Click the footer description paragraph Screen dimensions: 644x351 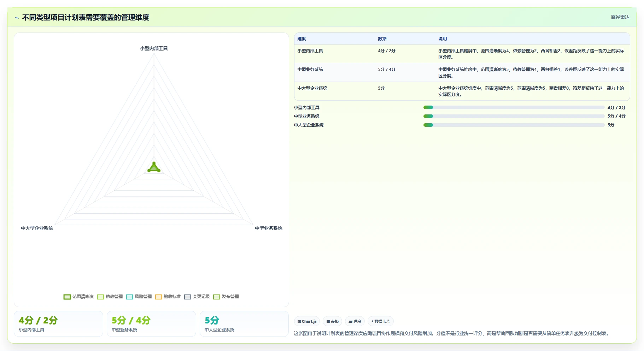pyautogui.click(x=452, y=333)
